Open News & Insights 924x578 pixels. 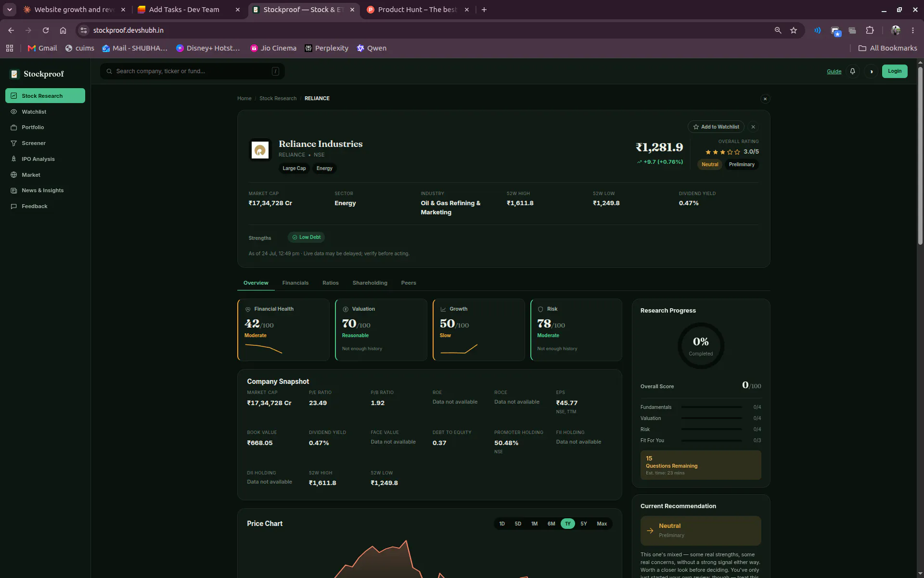[x=45, y=190]
